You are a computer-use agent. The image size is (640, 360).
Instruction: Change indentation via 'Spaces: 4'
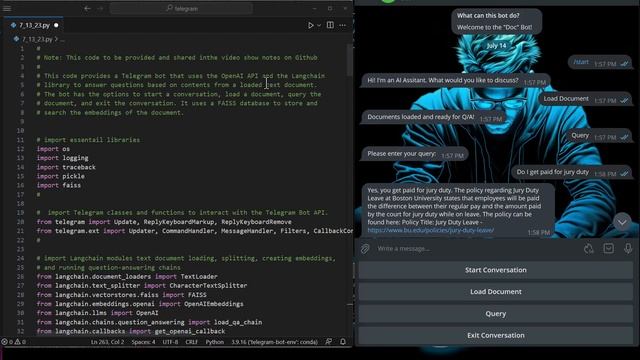tap(143, 342)
